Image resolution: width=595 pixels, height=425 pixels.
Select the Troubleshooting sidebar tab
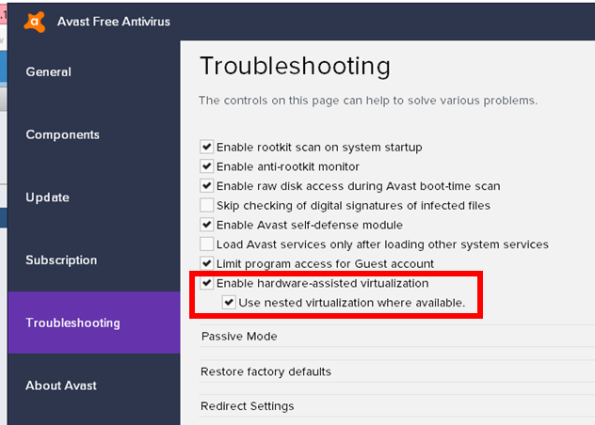point(94,323)
